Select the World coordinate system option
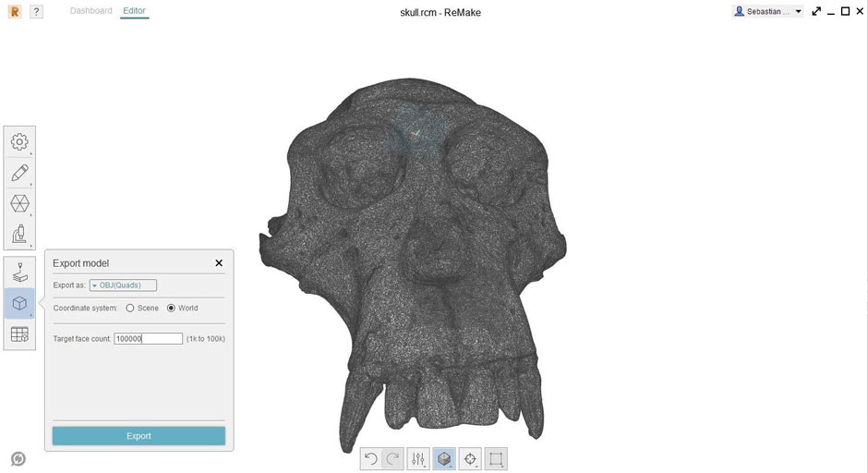The width and height of the screenshot is (868, 473). (171, 308)
